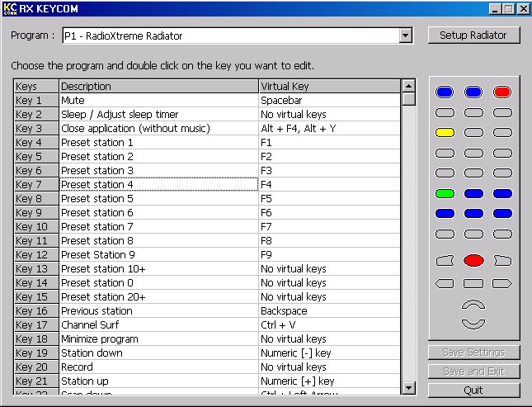532x407 pixels.
Task: Select the 'Preset Station 9' cell
Action: 159,254
